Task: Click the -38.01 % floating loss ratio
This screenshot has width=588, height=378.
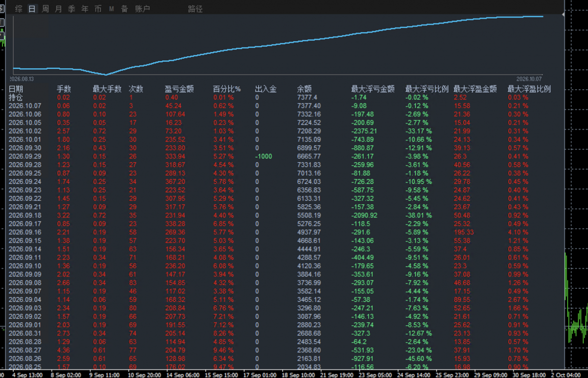Action: point(418,215)
